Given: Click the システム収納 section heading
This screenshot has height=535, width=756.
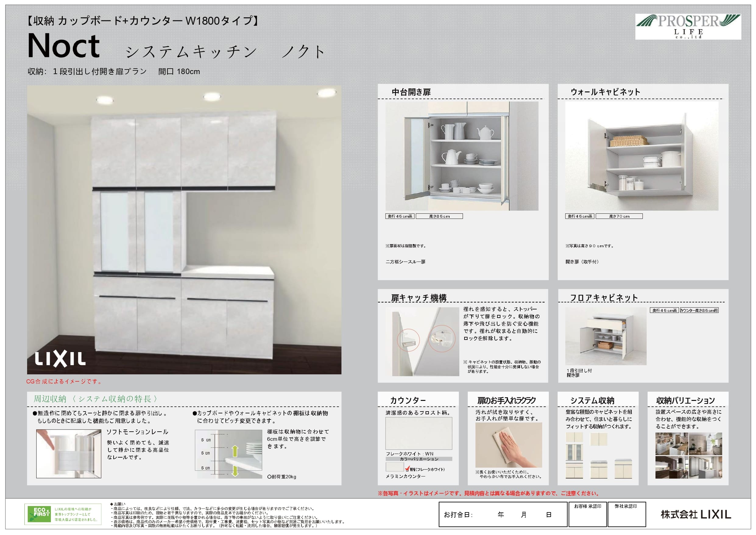Looking at the screenshot, I should point(592,400).
